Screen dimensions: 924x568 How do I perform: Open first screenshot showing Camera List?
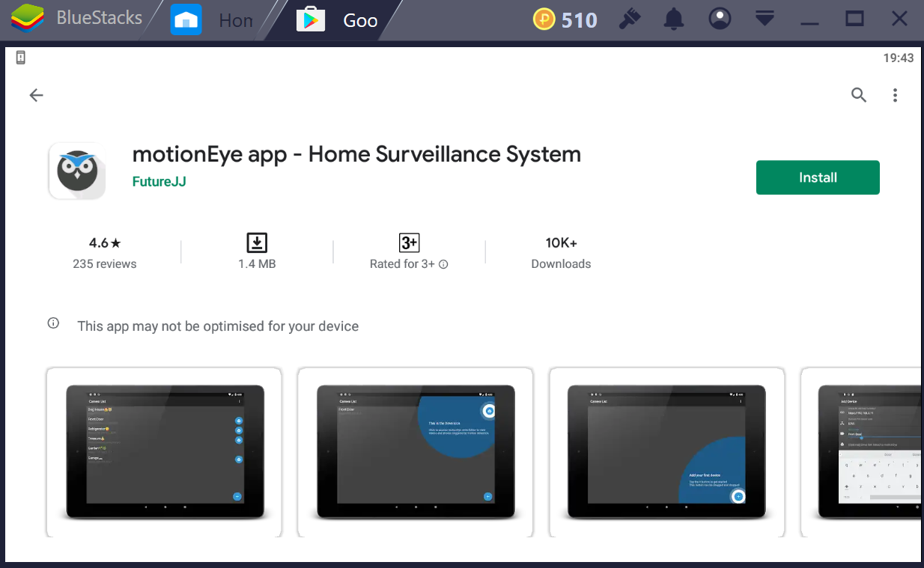pyautogui.click(x=164, y=452)
